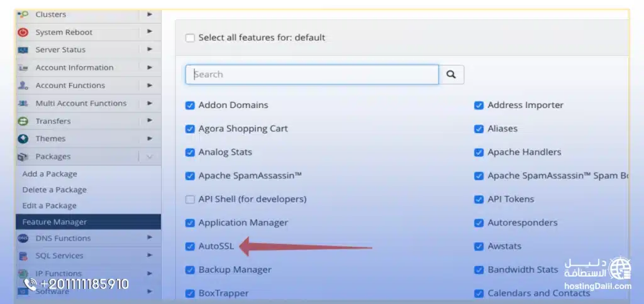Select Feature Manager in sidebar
This screenshot has width=644, height=304.
[55, 222]
